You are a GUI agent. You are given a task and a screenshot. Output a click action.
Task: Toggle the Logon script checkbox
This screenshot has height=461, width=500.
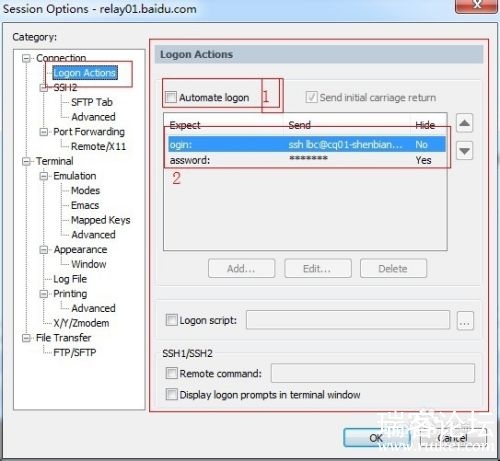point(171,320)
